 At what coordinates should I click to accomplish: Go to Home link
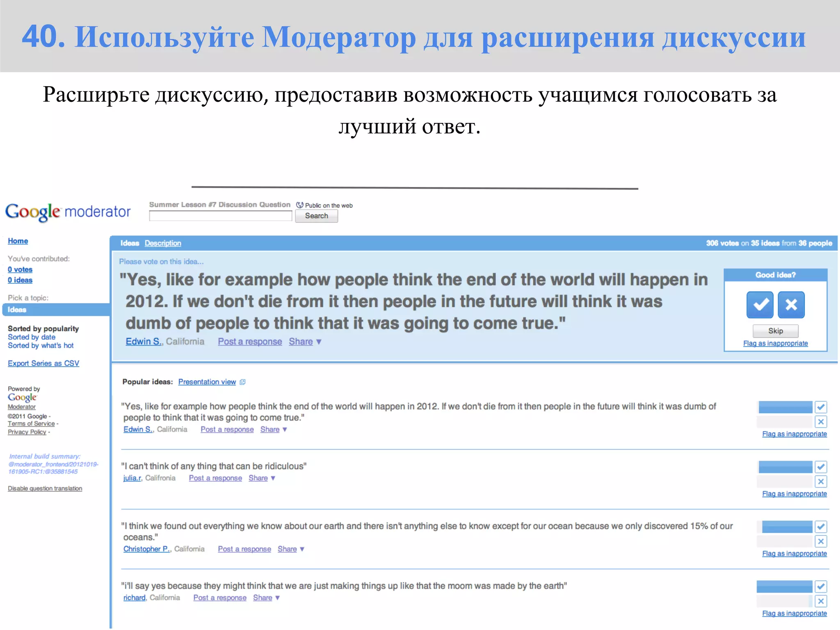tap(18, 241)
